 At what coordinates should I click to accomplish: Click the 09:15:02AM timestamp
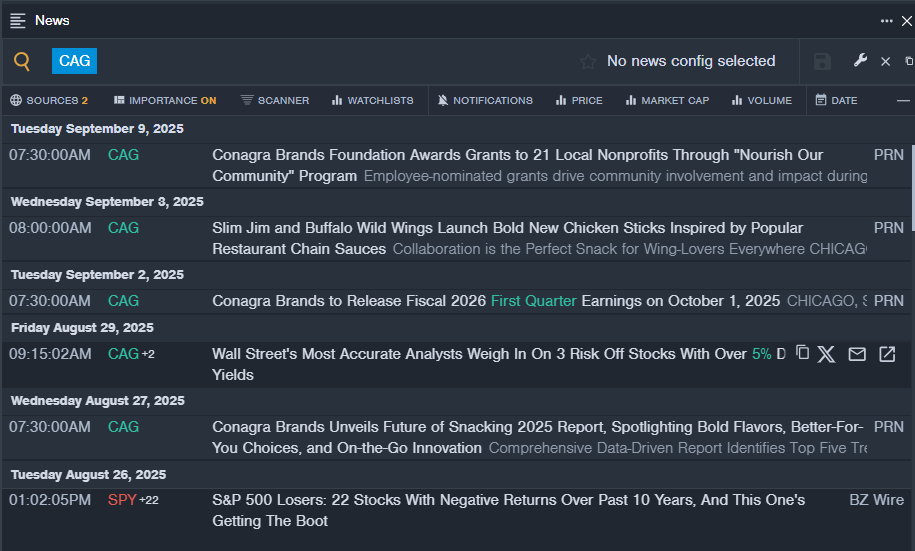point(50,354)
